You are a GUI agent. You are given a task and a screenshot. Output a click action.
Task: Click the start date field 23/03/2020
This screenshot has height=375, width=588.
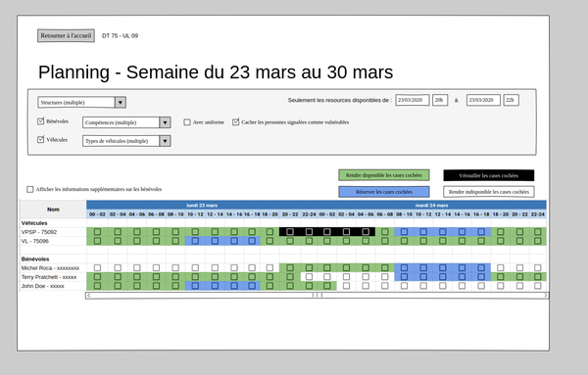pos(413,101)
